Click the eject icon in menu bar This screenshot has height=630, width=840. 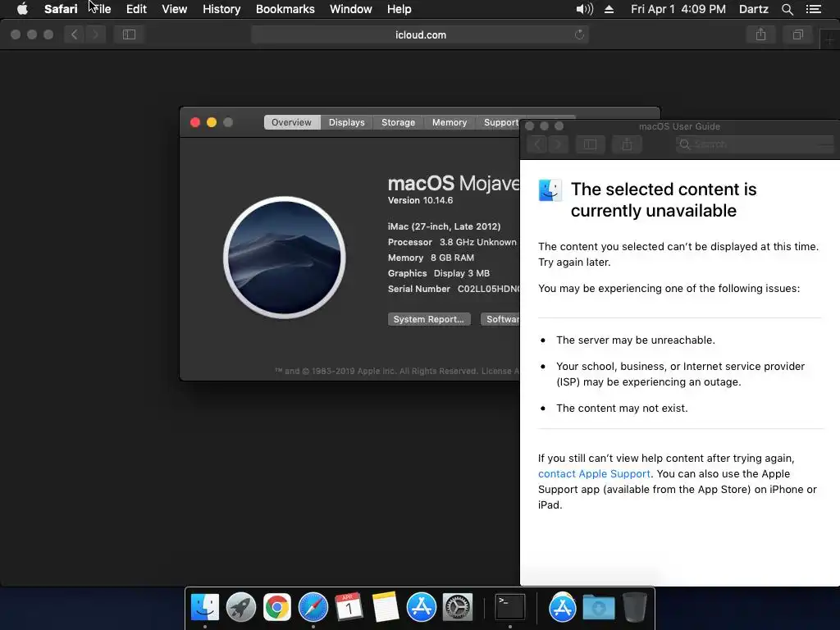coord(609,9)
